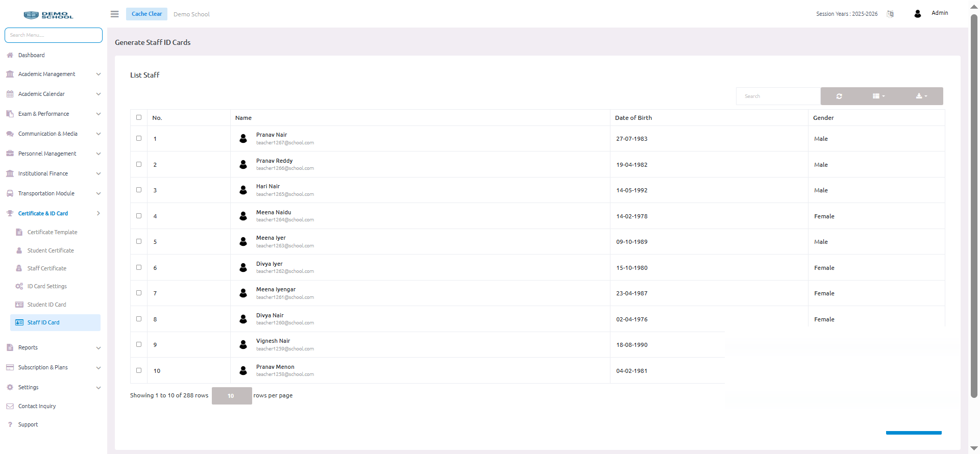This screenshot has width=980, height=454.
Task: Expand Personnel Management chevron
Action: (99, 154)
